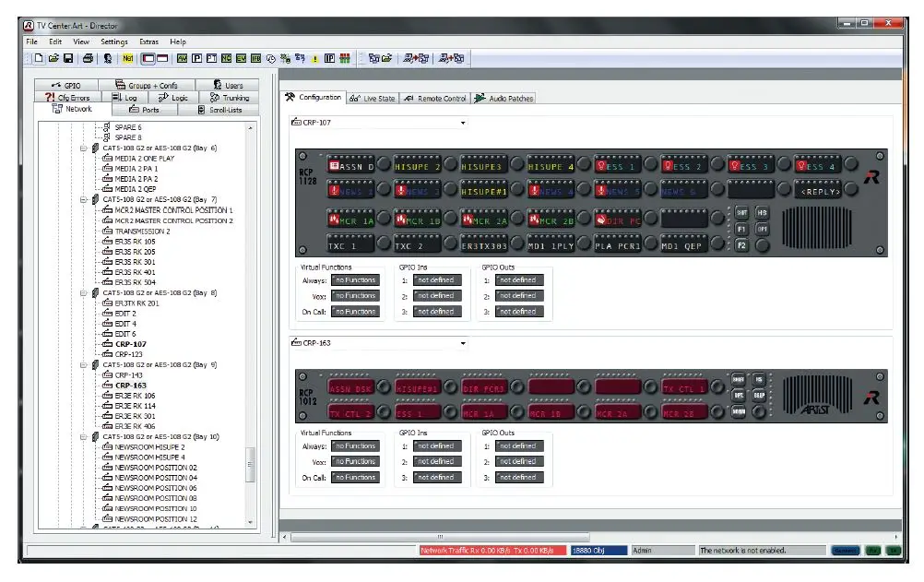This screenshot has width=924, height=582.
Task: Create a new configuration file
Action: pyautogui.click(x=39, y=58)
